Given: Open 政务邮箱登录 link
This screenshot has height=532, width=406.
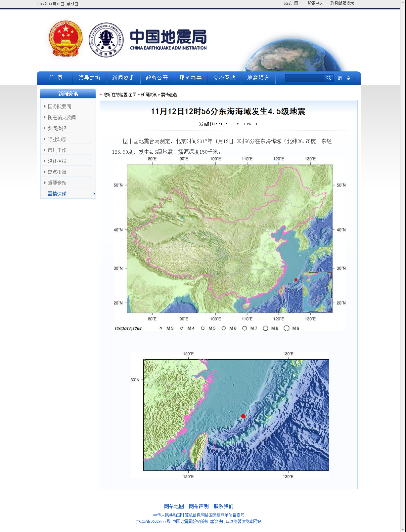Looking at the screenshot, I should tap(342, 3).
